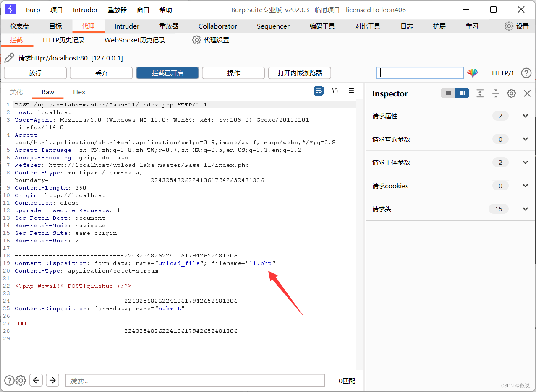This screenshot has height=392, width=536.
Task: Toggle the 拦截已开启 intercept button
Action: (167, 73)
